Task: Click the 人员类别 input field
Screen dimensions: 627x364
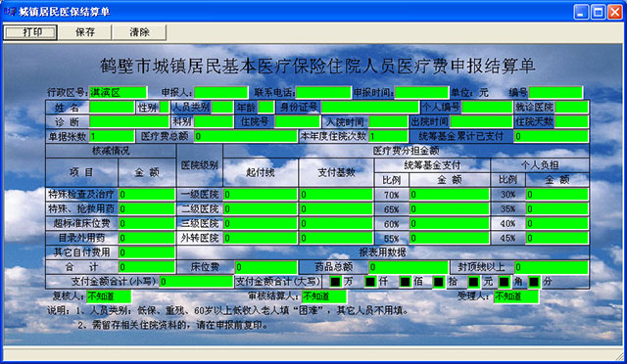Action: pyautogui.click(x=222, y=107)
